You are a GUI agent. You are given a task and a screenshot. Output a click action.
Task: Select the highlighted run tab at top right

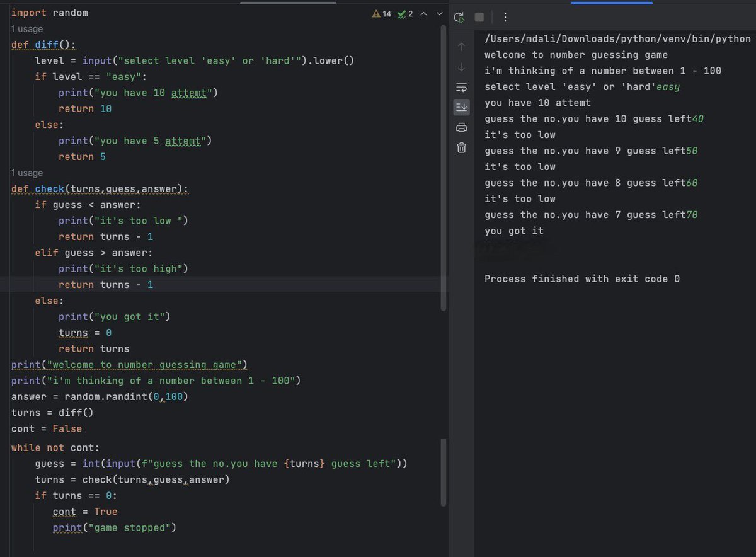pyautogui.click(x=611, y=3)
